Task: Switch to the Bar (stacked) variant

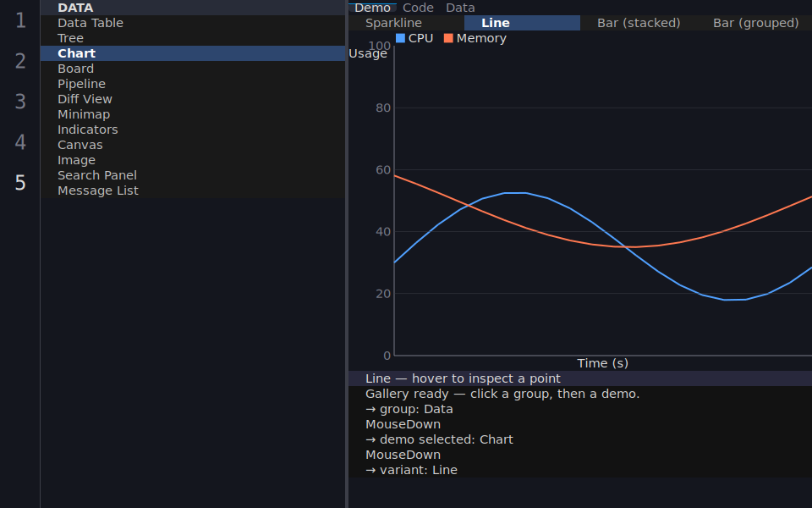Action: coord(639,23)
